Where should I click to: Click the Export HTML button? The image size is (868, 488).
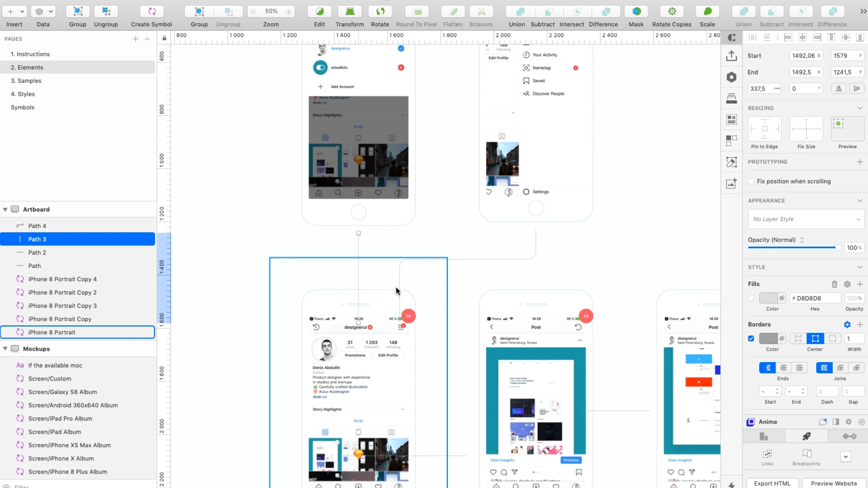click(x=772, y=483)
